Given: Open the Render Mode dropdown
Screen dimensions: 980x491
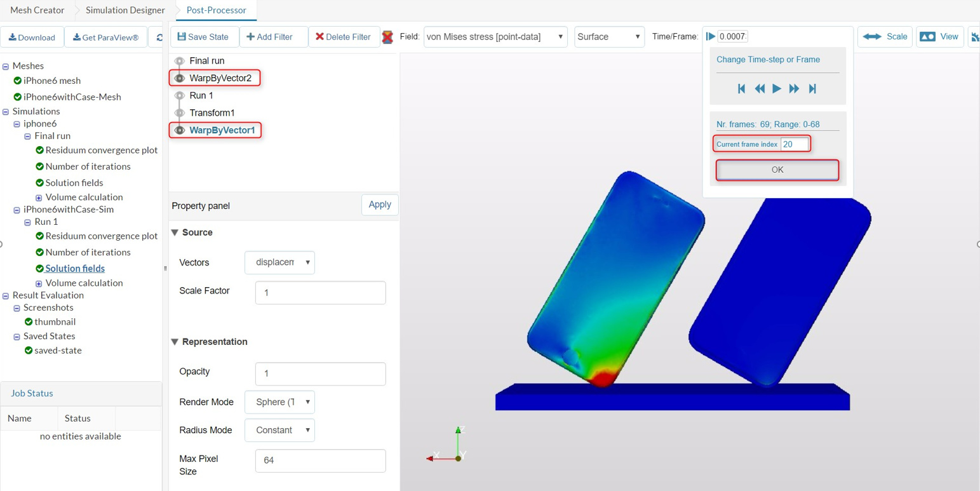Looking at the screenshot, I should tap(279, 402).
